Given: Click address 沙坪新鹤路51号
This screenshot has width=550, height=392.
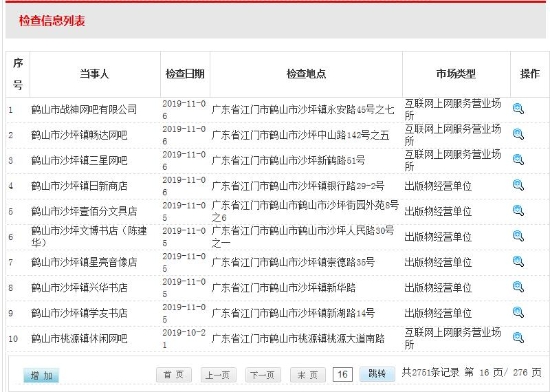Looking at the screenshot, I should [331, 160].
